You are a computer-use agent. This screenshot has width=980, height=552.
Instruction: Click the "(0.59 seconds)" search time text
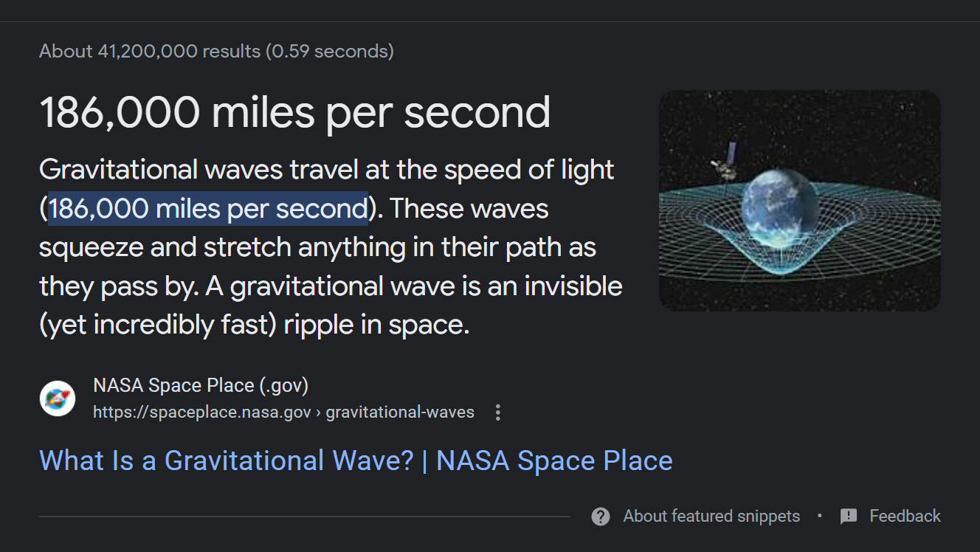click(330, 52)
